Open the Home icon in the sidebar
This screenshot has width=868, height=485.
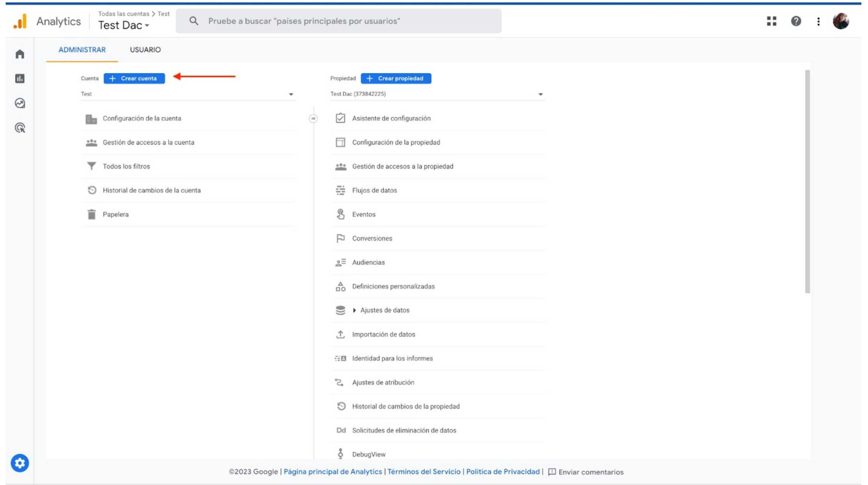[20, 54]
